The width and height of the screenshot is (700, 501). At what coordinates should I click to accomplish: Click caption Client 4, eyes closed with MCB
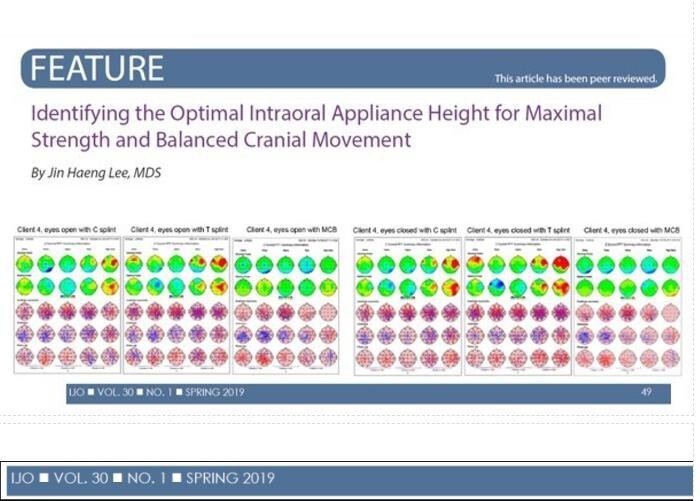click(632, 230)
